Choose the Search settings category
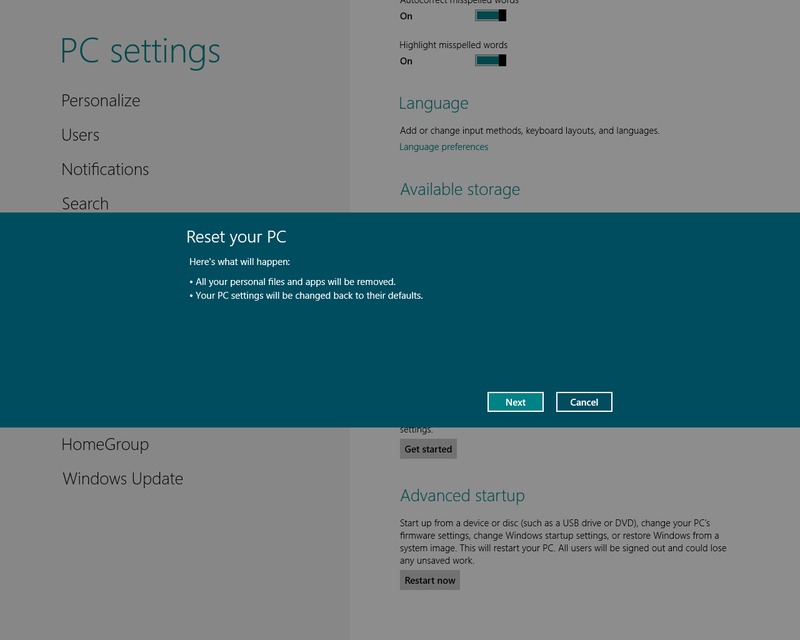 coord(85,203)
